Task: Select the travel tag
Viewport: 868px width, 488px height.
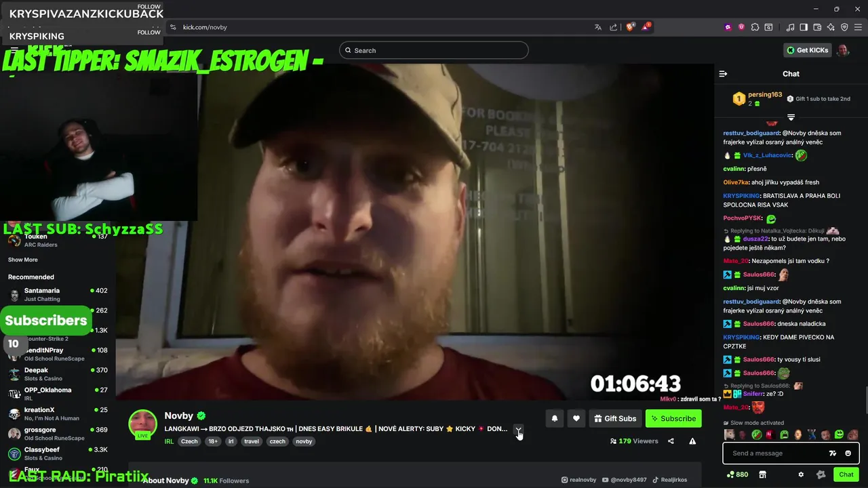Action: pyautogui.click(x=252, y=441)
